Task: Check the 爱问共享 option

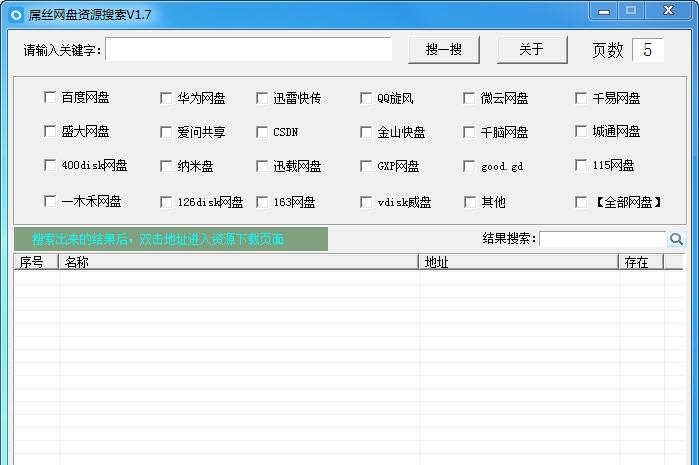Action: coord(166,132)
